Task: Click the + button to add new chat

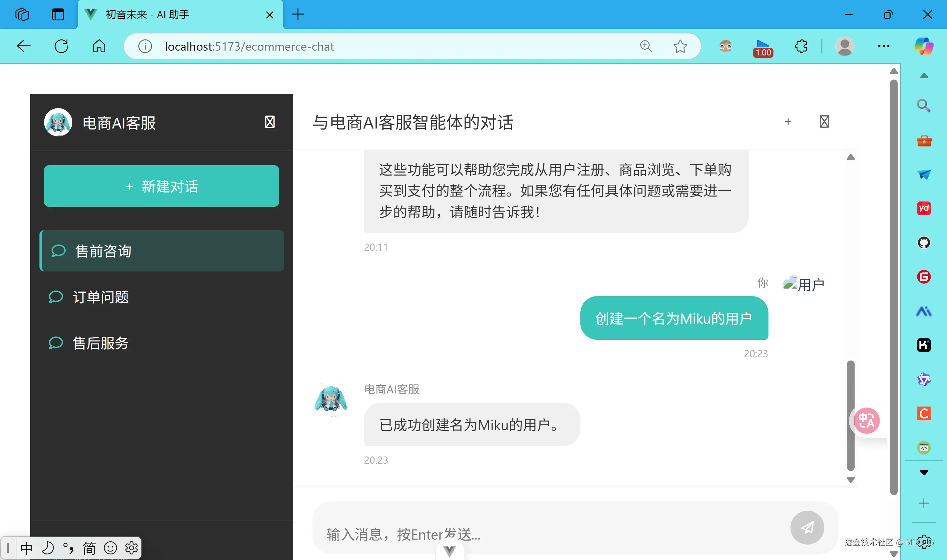Action: (x=788, y=122)
